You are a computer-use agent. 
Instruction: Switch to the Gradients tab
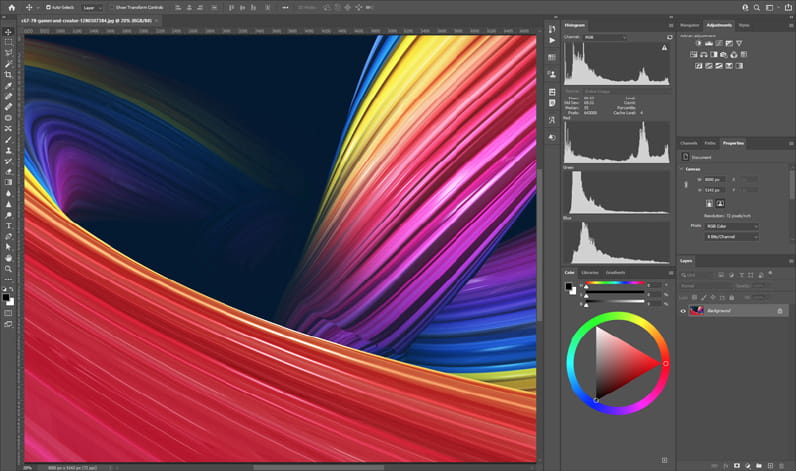(615, 272)
